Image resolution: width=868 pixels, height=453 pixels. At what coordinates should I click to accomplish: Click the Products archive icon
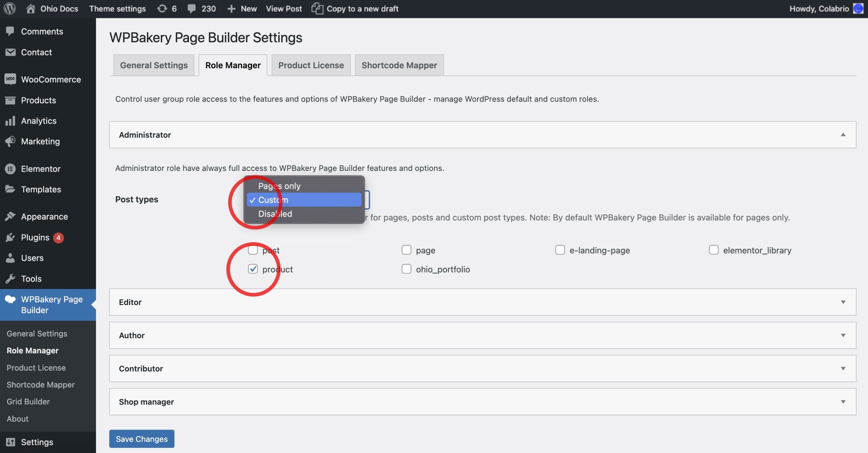point(10,100)
